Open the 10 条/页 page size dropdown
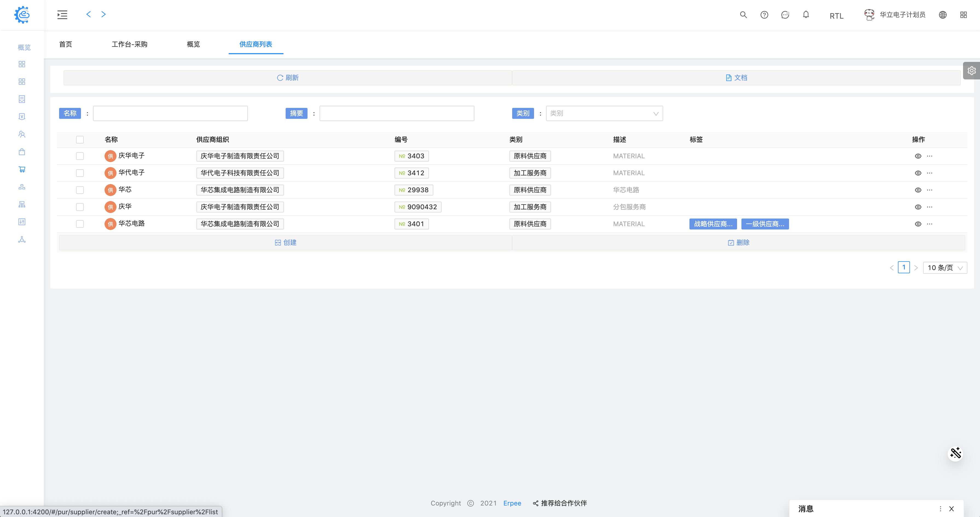980x517 pixels. coord(945,268)
